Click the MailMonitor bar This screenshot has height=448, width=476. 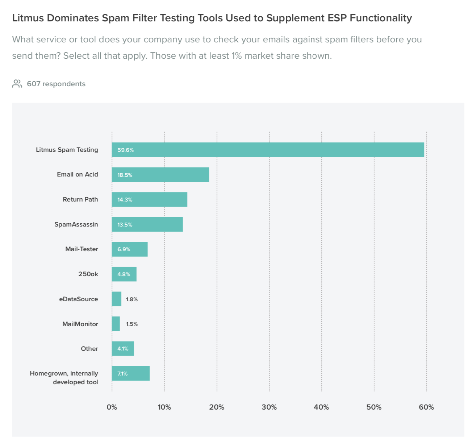coord(116,324)
